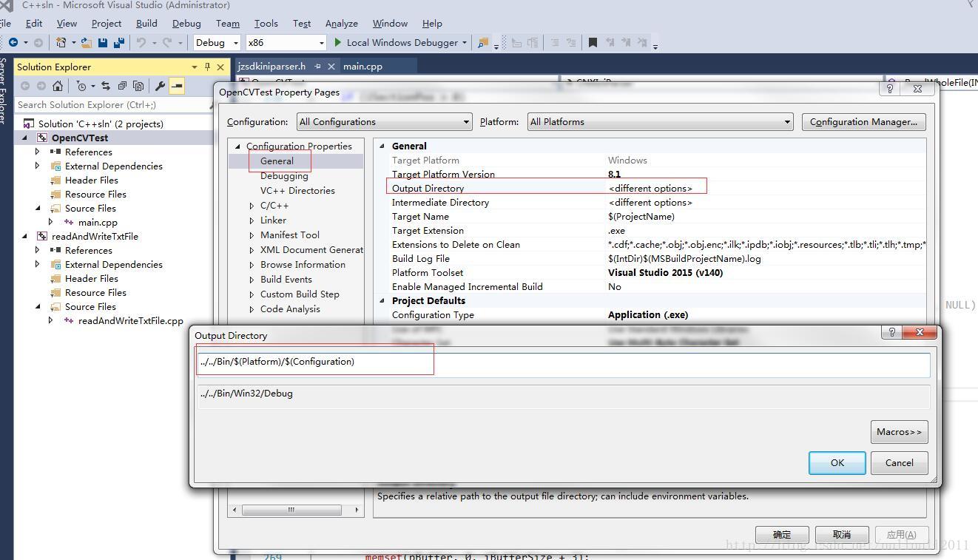Click the Home icon in Solution Explorer
Image resolution: width=978 pixels, height=560 pixels.
57,86
